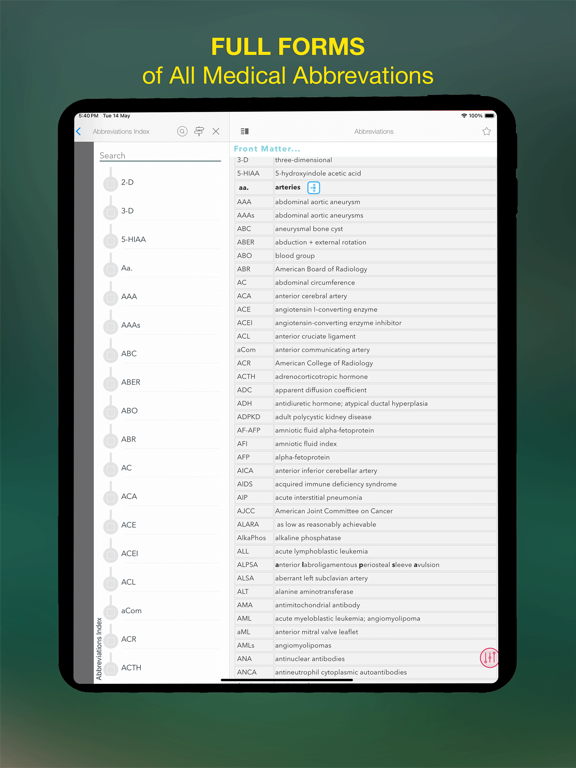This screenshot has height=768, width=576.
Task: Select the ACEI index entry
Action: [x=129, y=553]
